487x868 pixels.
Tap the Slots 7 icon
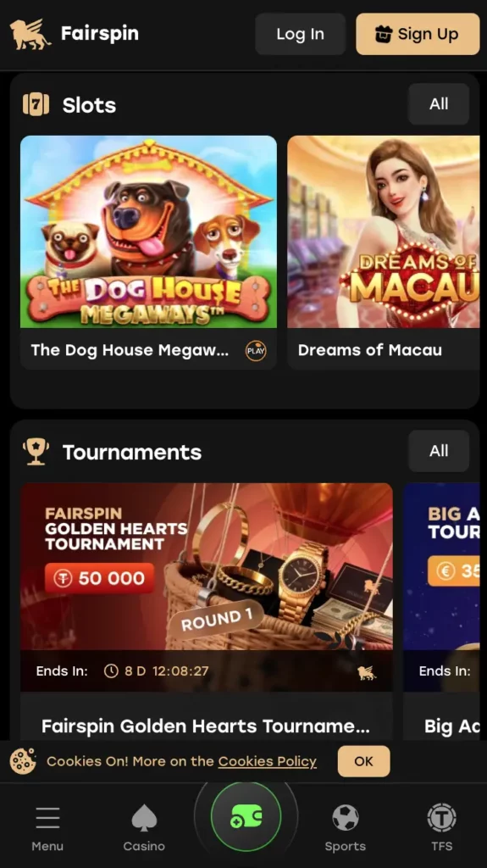click(36, 104)
